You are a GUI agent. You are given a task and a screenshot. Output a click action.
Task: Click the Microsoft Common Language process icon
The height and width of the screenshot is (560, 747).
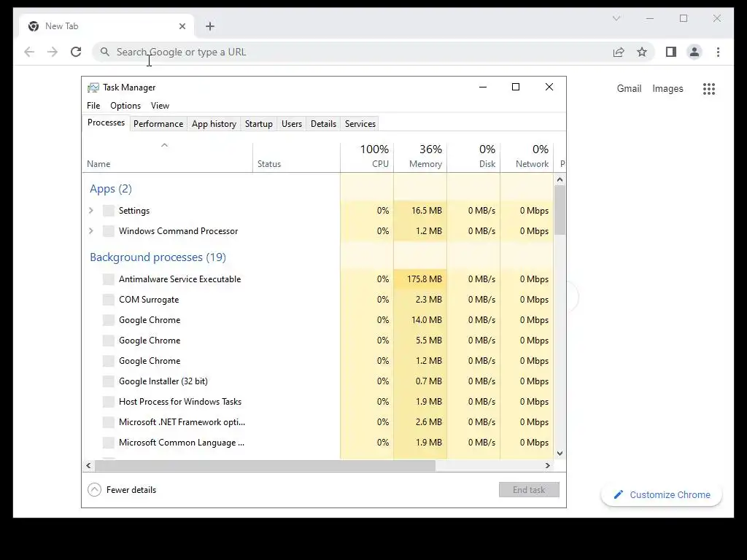tap(109, 443)
